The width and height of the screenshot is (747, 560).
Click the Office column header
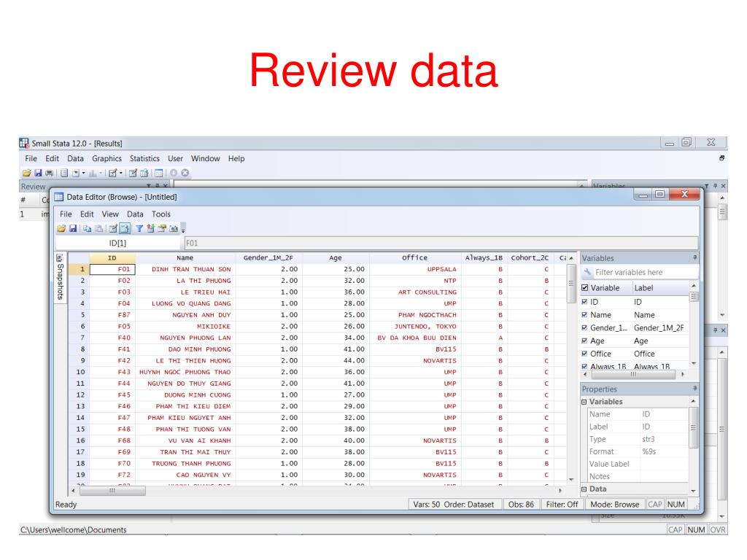pyautogui.click(x=414, y=257)
